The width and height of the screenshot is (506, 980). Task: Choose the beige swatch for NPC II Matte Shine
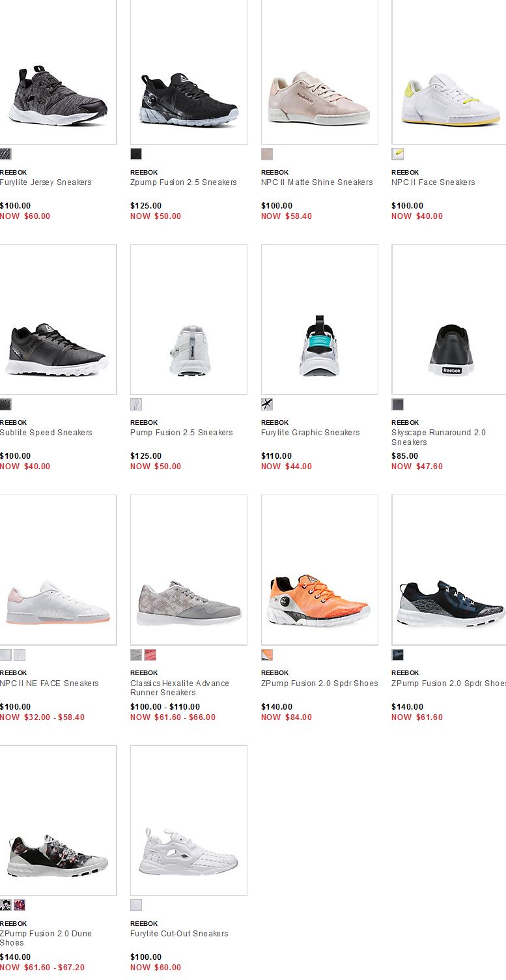[x=267, y=154]
